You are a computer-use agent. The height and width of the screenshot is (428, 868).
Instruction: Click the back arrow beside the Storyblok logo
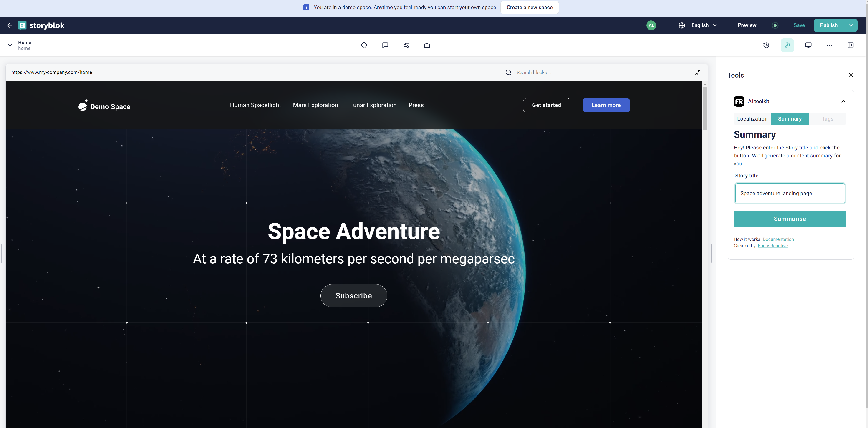click(9, 25)
